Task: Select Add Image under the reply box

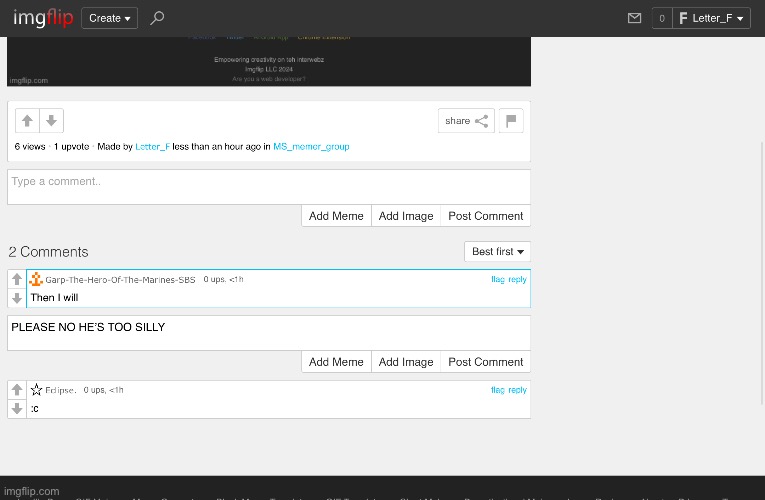Action: (406, 361)
